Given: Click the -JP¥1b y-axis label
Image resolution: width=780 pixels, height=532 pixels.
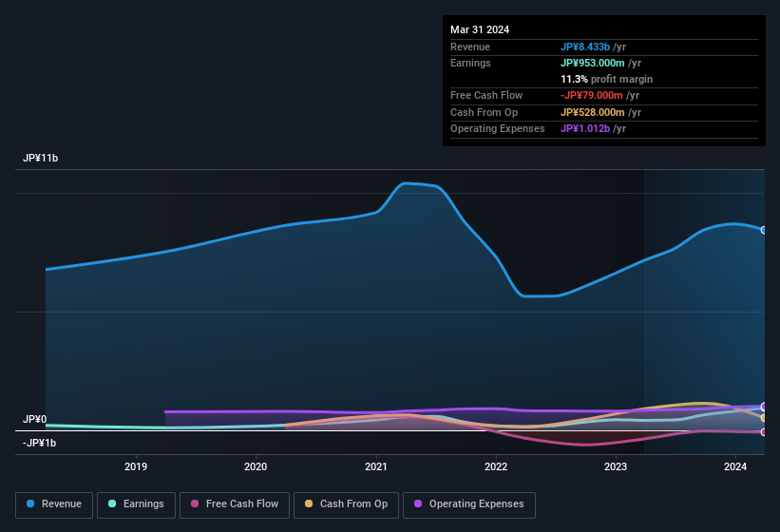Looking at the screenshot, I should [39, 443].
